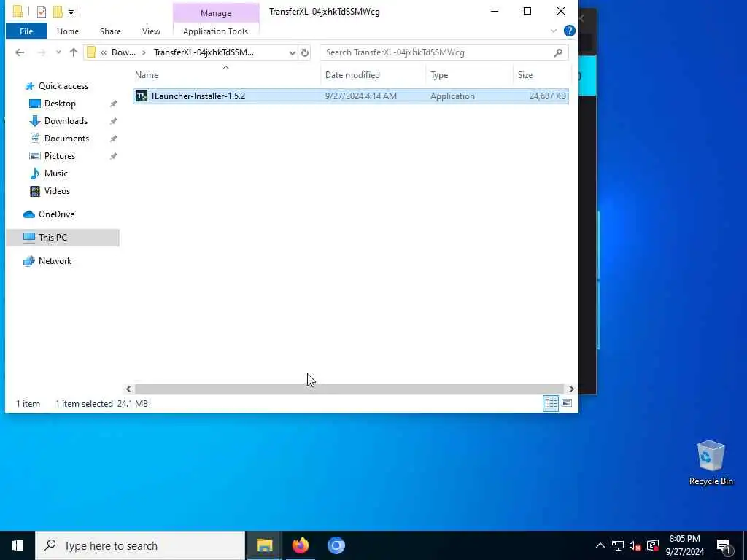Switch to Large icons view layout

pyautogui.click(x=566, y=403)
